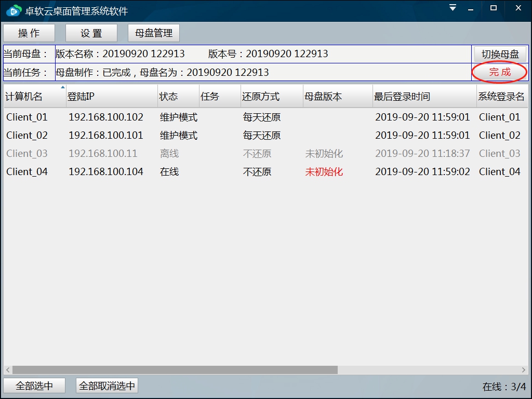Viewport: 532px width, 399px height.
Task: Open the 母盘管理 menu
Action: 154,33
